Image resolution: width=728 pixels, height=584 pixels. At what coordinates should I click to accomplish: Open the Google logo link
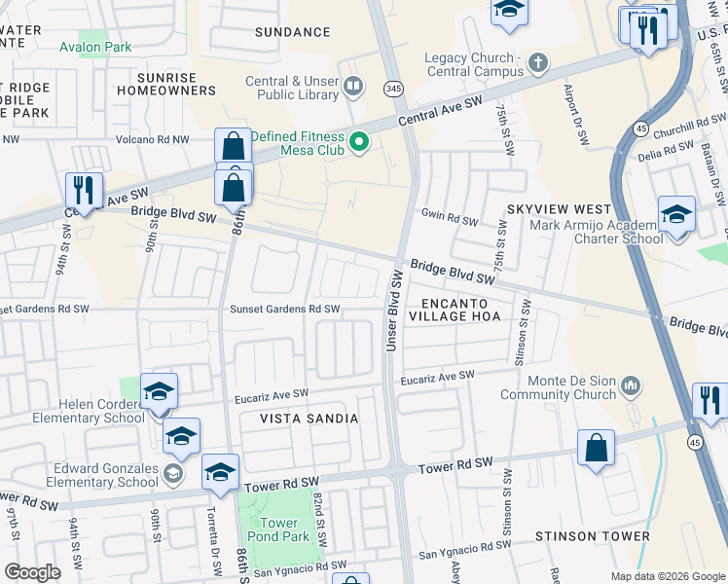[32, 573]
